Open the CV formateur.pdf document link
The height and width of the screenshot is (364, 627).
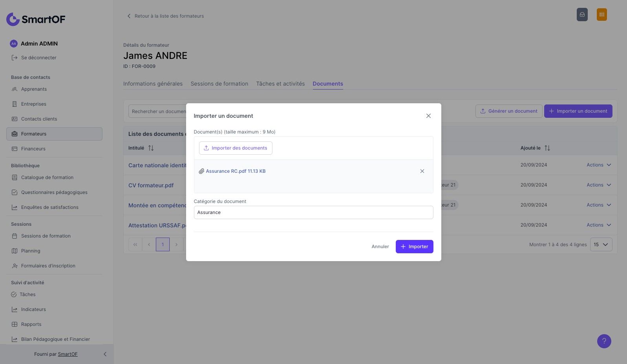tap(151, 185)
